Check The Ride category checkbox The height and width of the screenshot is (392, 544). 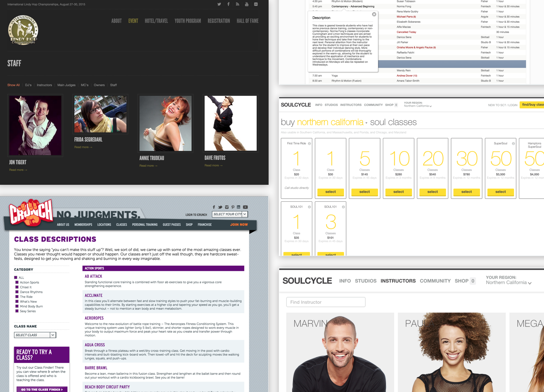(x=17, y=297)
